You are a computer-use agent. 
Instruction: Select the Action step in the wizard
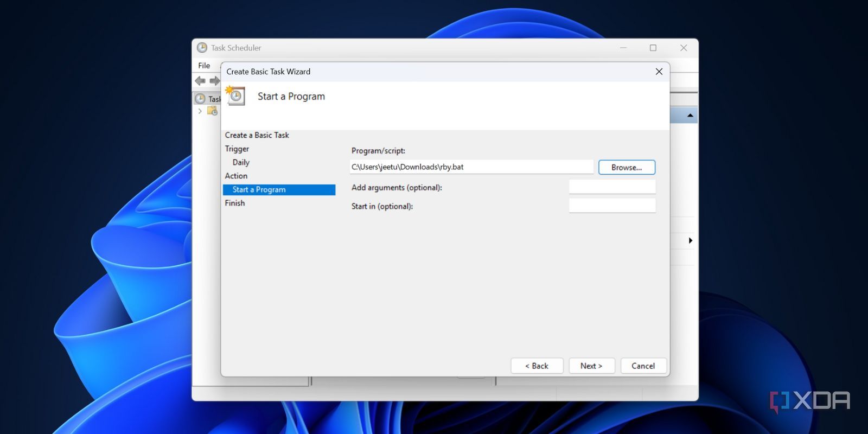pyautogui.click(x=236, y=176)
